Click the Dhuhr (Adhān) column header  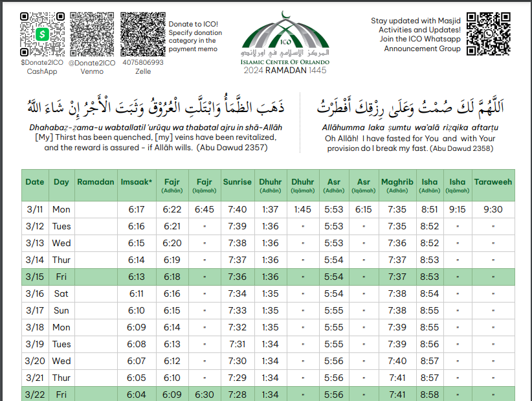coord(271,185)
